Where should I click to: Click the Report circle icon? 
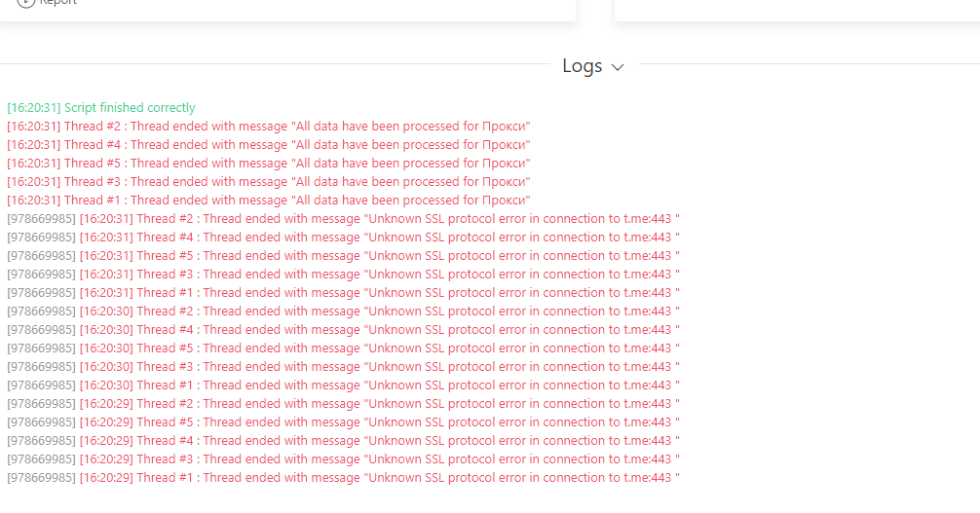pos(26,3)
